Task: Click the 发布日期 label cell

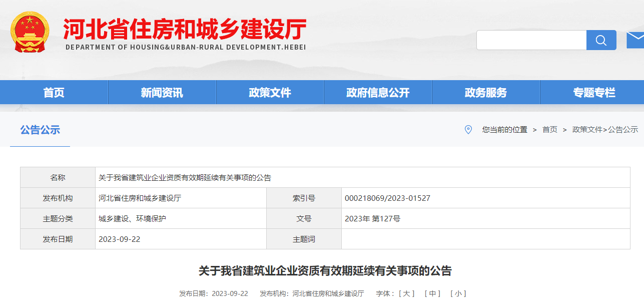Action: 58,239
